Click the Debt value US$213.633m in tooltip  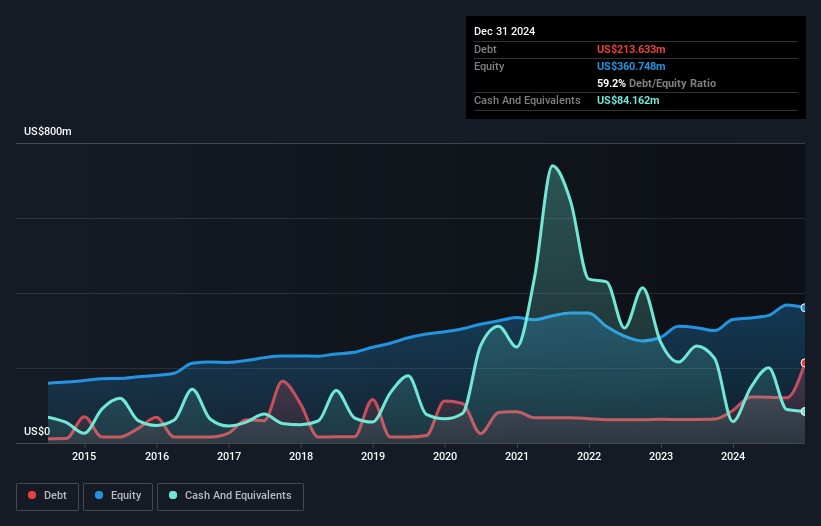tap(631, 49)
